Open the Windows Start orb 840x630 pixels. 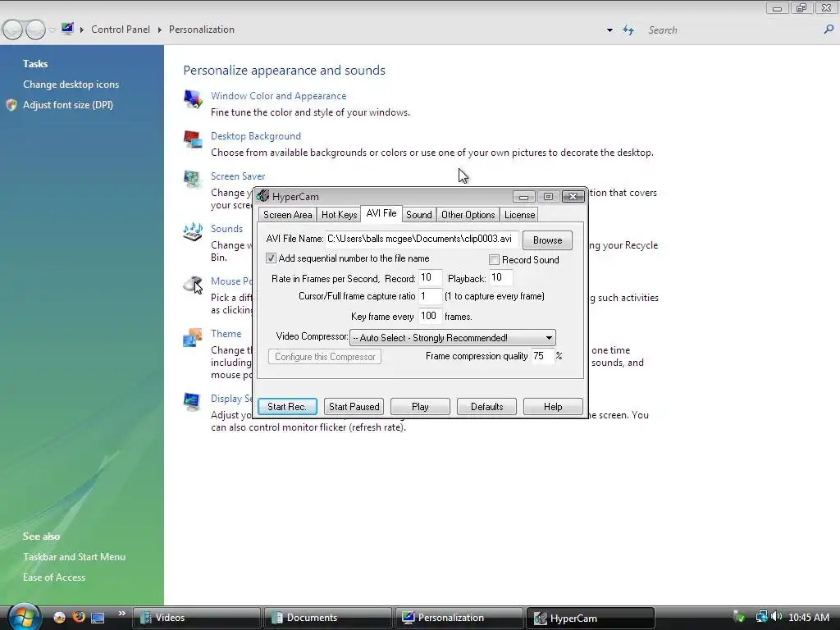(24, 617)
